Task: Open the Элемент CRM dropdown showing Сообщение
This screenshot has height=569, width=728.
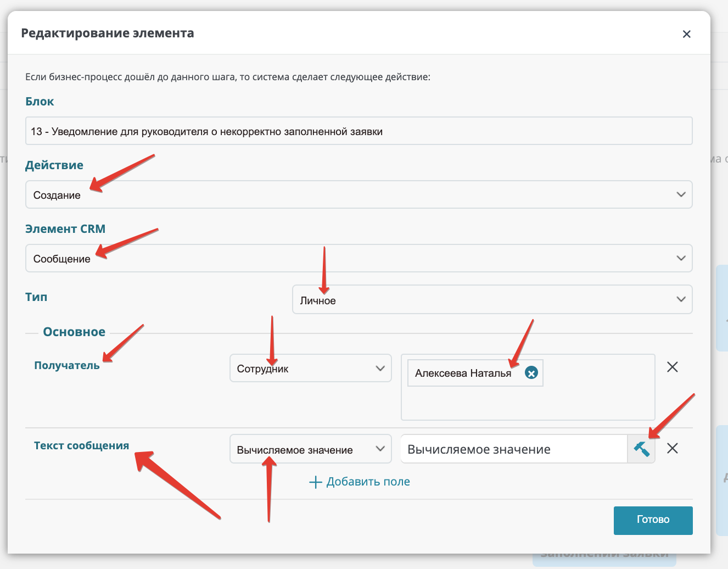Action: click(x=359, y=258)
